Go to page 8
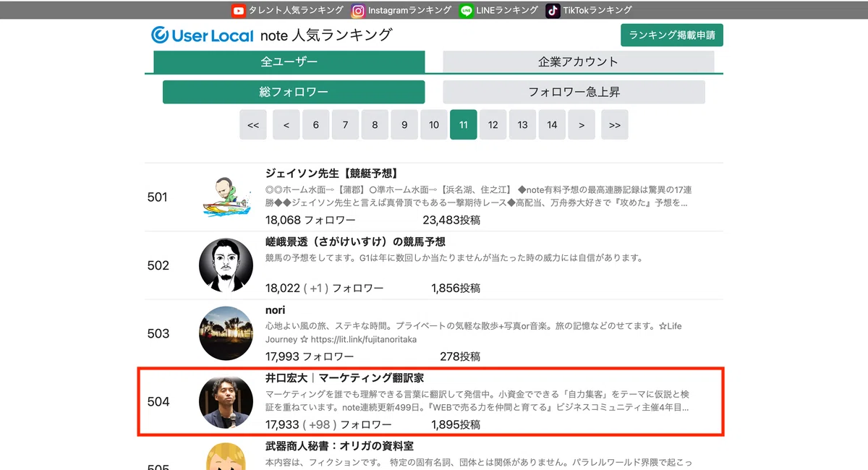This screenshot has height=470, width=868. [375, 124]
